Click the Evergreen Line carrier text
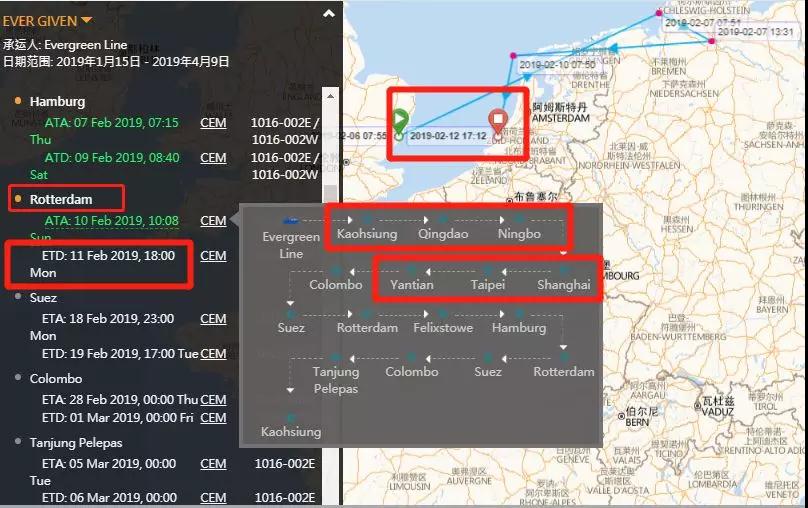 (x=86, y=45)
